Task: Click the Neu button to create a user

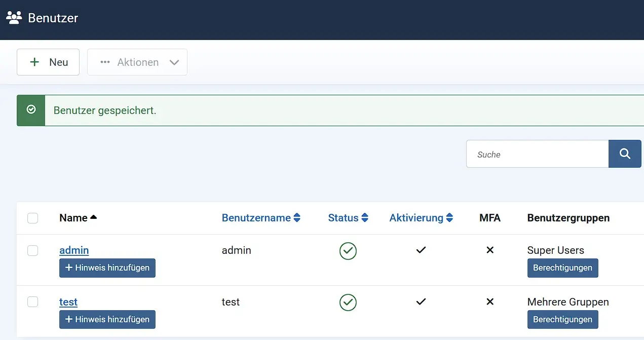Action: 48,62
